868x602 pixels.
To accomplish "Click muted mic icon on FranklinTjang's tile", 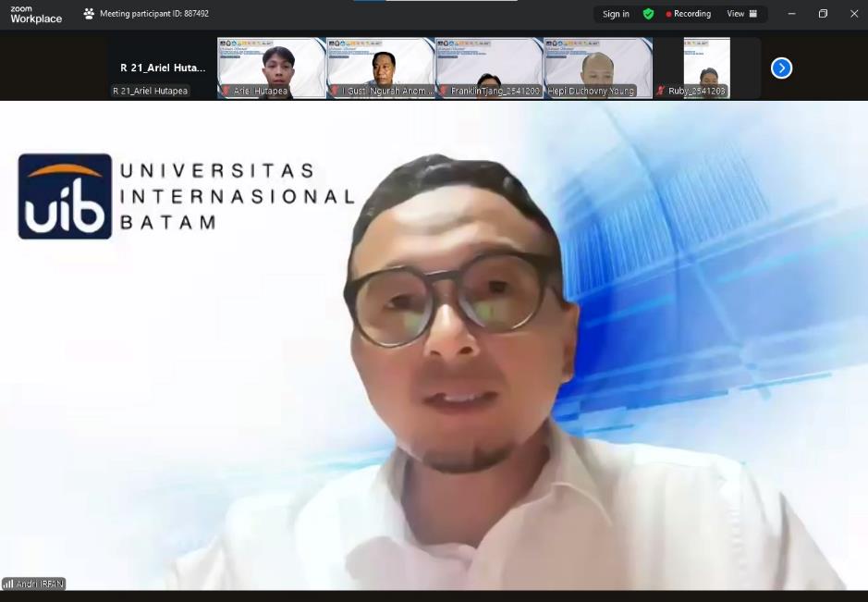I will coord(444,92).
